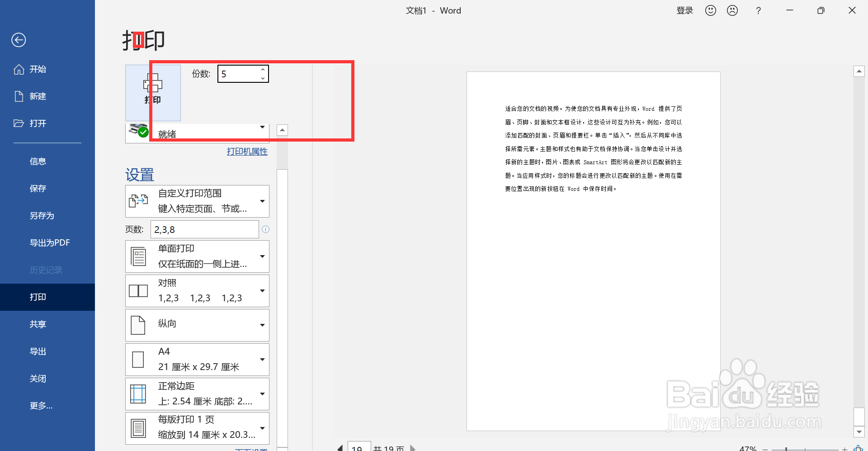
Task: Minimize the Word window
Action: coord(790,10)
